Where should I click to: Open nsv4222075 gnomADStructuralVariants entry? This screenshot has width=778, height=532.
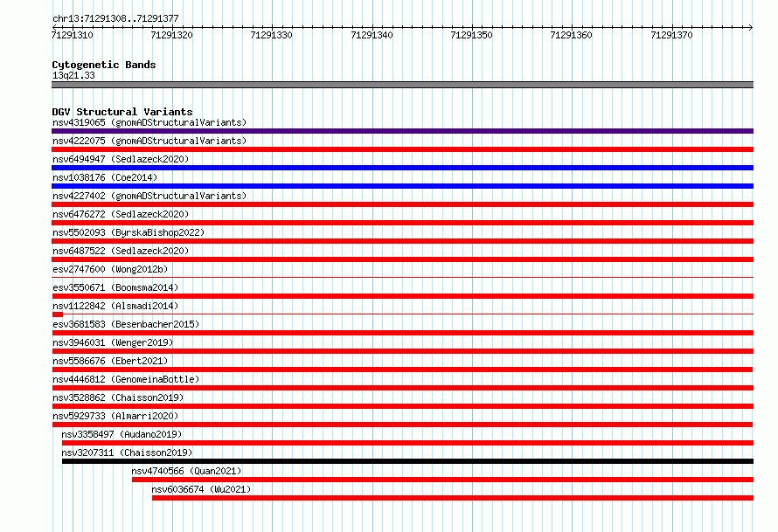[x=149, y=141]
